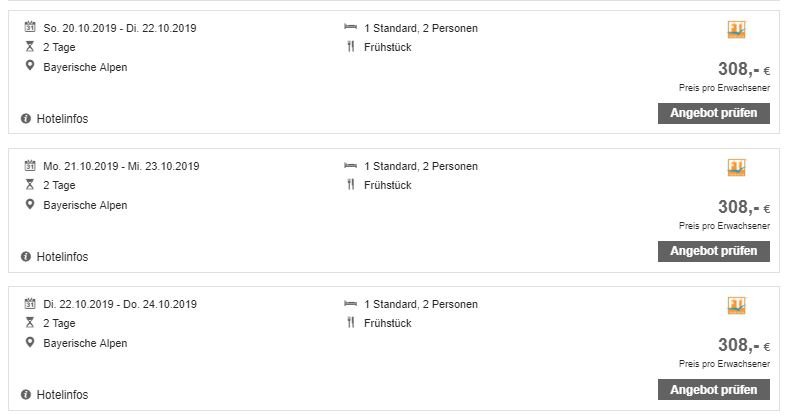Click cutlery icon next to first Frühstück
Image resolution: width=785 pixels, height=419 pixels.
[350, 47]
